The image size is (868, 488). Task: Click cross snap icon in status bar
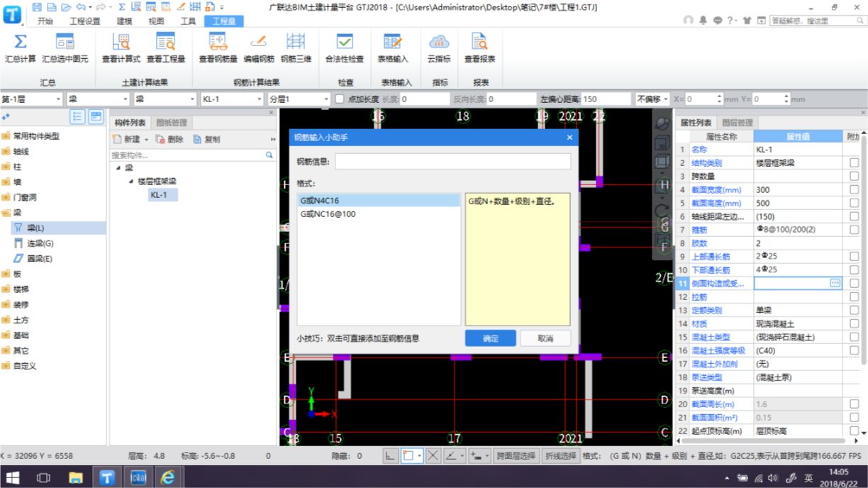coord(433,456)
